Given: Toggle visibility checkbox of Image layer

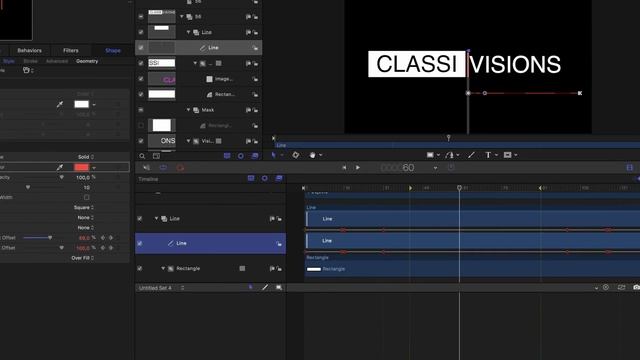Looking at the screenshot, I should 141,79.
